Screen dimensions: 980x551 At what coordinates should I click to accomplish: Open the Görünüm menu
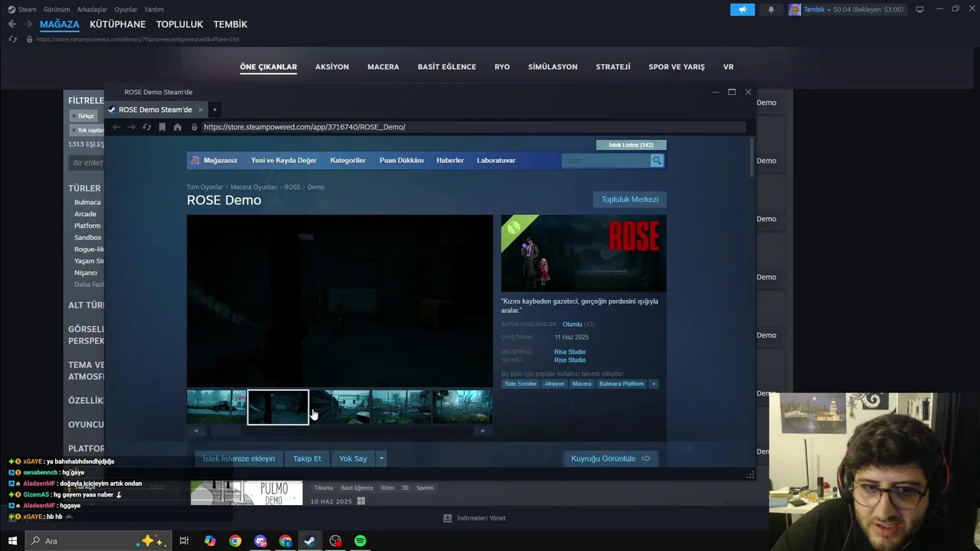click(57, 9)
